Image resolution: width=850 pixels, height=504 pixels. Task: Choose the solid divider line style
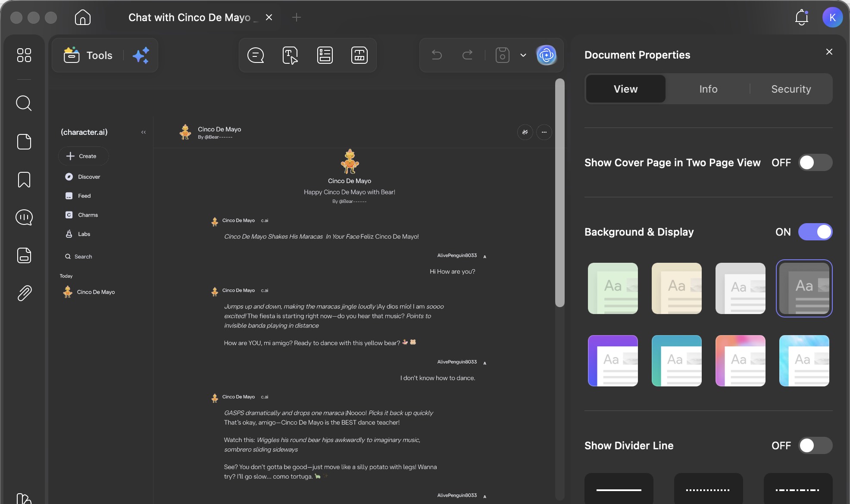(x=619, y=488)
